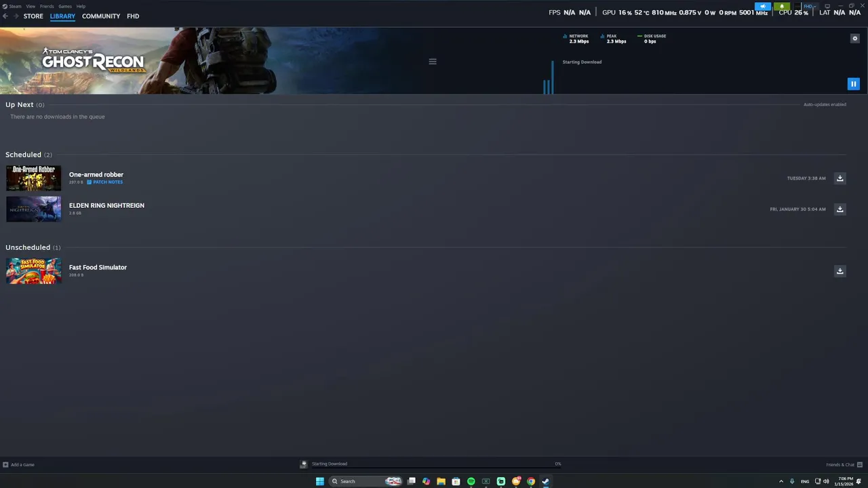
Task: Show hidden system tray icons
Action: (781, 481)
